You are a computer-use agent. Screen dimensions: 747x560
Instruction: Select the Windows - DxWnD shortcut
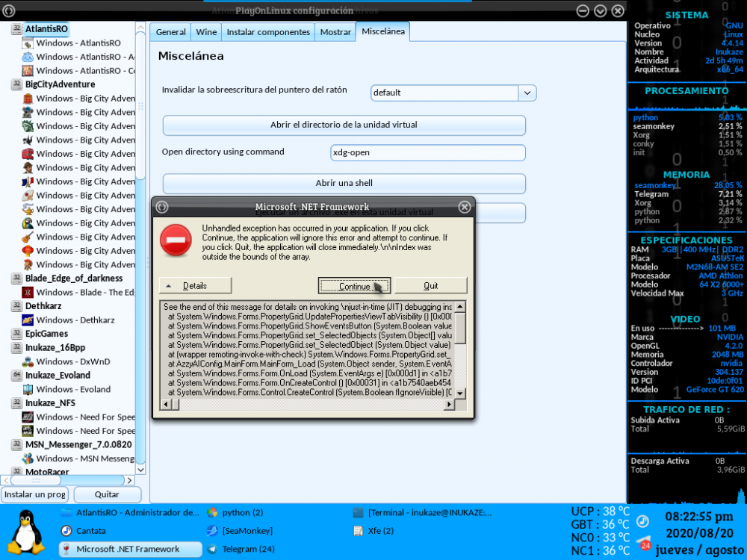point(72,361)
